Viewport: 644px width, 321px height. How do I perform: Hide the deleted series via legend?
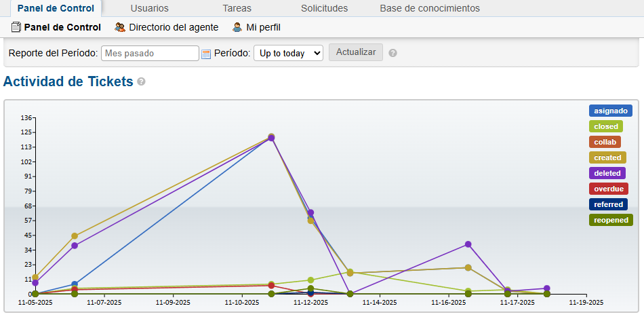click(607, 173)
